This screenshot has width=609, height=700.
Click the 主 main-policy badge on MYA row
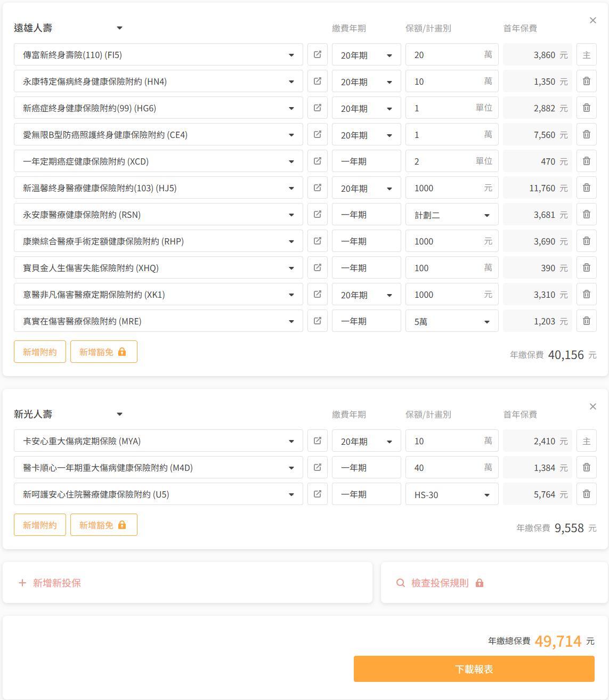(x=587, y=441)
